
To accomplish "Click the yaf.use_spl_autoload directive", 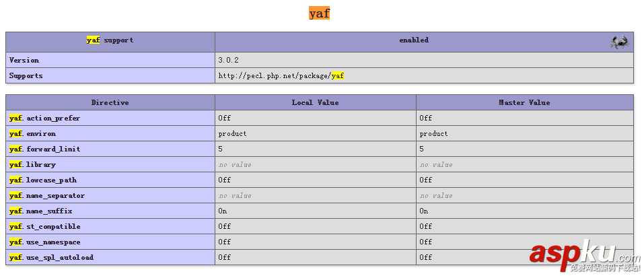I will point(52,258).
